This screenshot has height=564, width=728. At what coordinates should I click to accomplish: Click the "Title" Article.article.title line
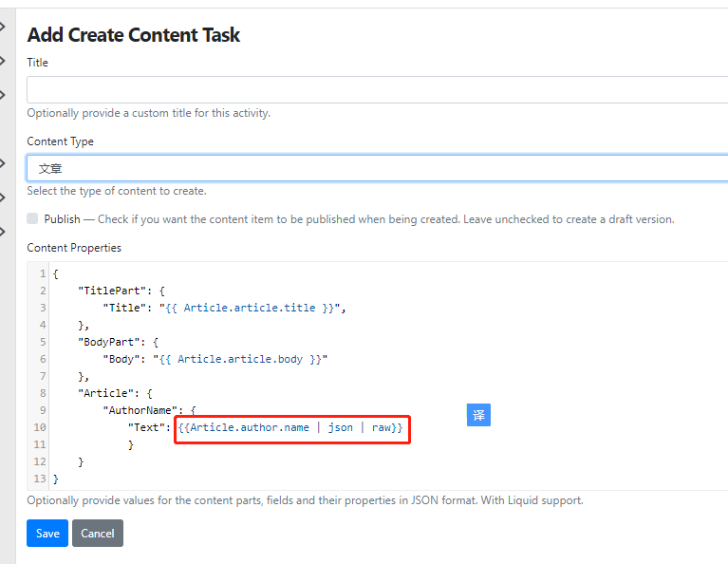pos(224,308)
